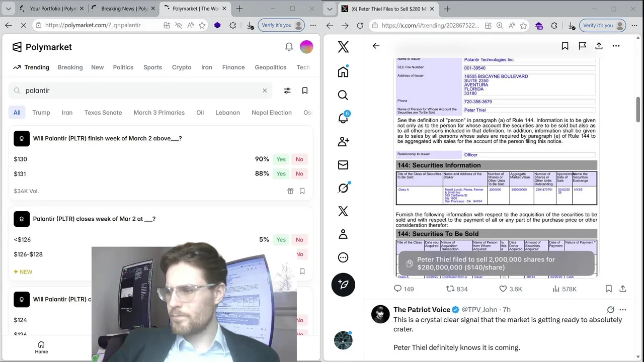This screenshot has width=644, height=362.
Task: Click the gift icon on the $34K Vol. market
Action: [290, 191]
